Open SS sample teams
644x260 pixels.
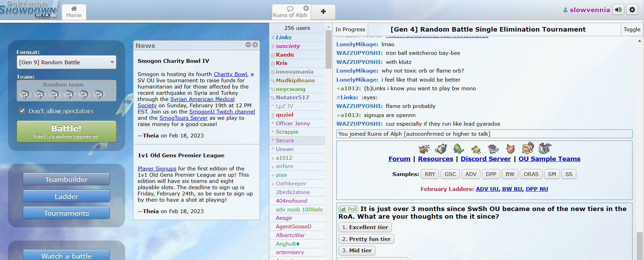569,174
